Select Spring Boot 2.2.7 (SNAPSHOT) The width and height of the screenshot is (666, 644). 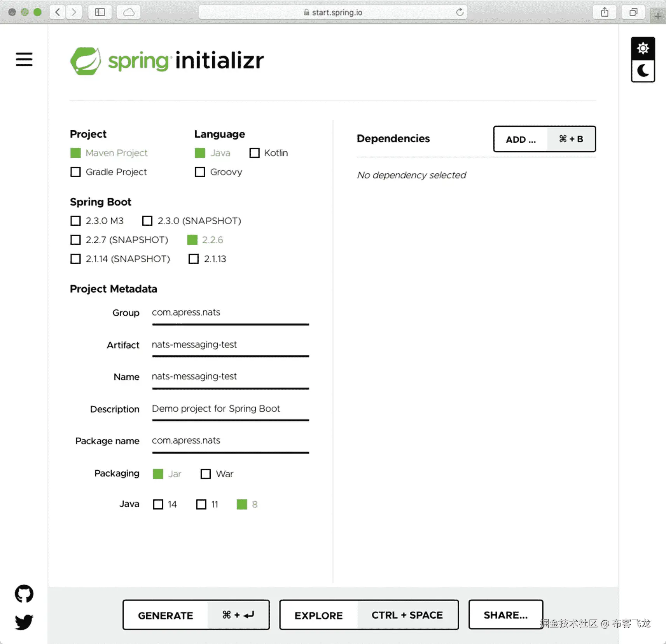click(x=119, y=240)
